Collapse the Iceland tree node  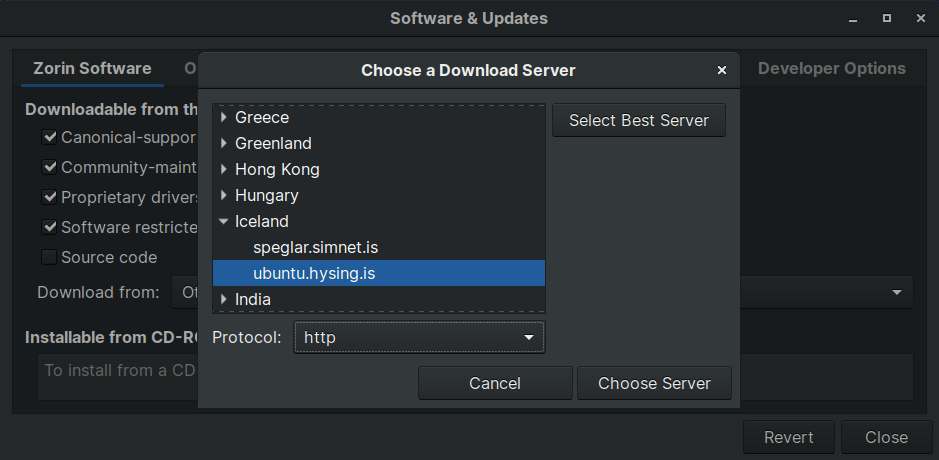pyautogui.click(x=223, y=221)
